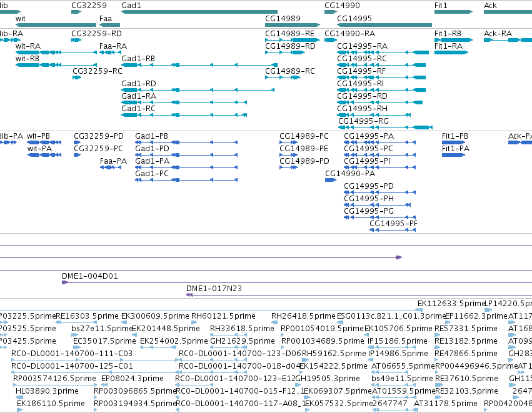The width and height of the screenshot is (532, 413).
Task: Select transcript CG14995-RG
Action: 386,127
